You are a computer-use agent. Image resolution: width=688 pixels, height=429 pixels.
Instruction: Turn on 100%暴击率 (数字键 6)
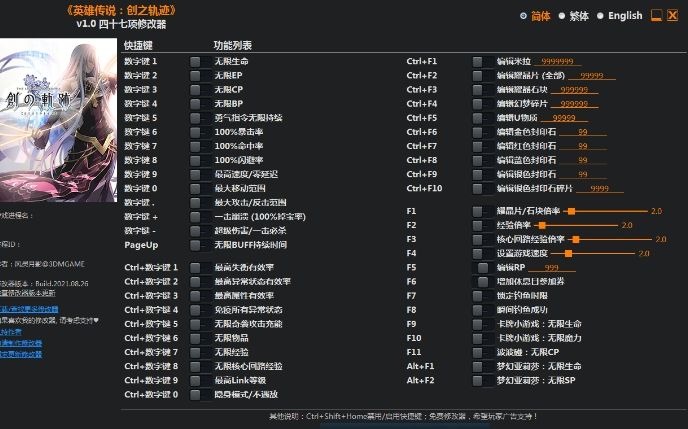(200, 132)
